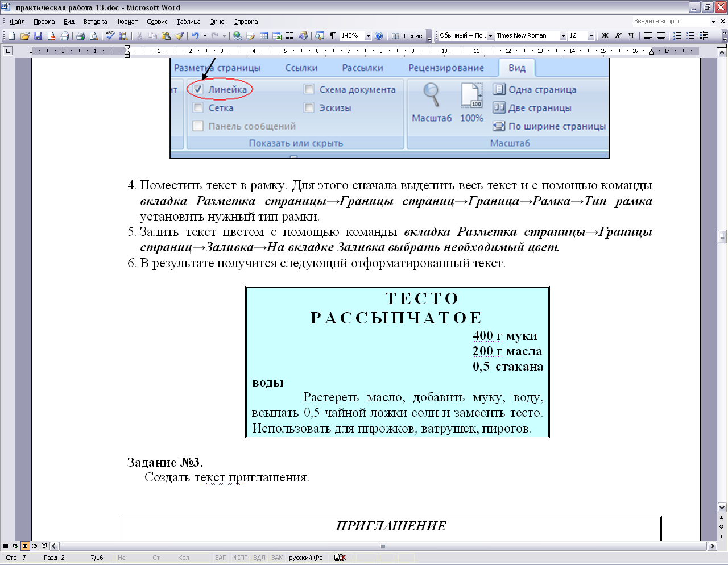Click the Paste clipboard icon

click(x=166, y=36)
